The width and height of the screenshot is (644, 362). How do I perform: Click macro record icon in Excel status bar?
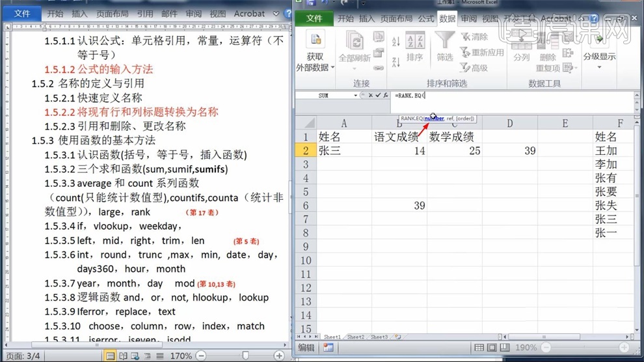point(328,348)
